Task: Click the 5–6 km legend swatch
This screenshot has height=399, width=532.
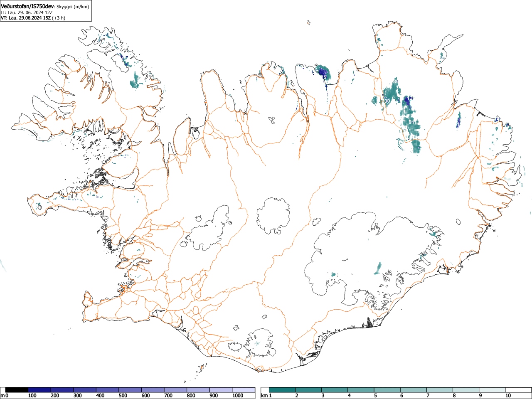Action: point(387,390)
